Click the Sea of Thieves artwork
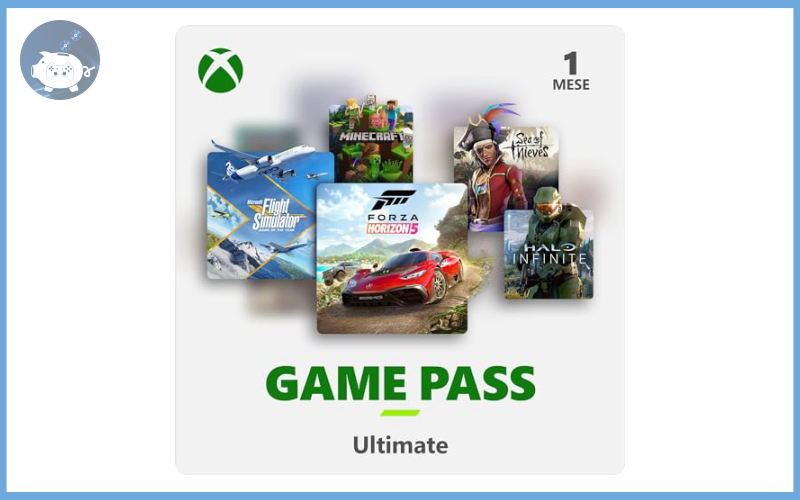This screenshot has height=500, width=800. pyautogui.click(x=506, y=168)
